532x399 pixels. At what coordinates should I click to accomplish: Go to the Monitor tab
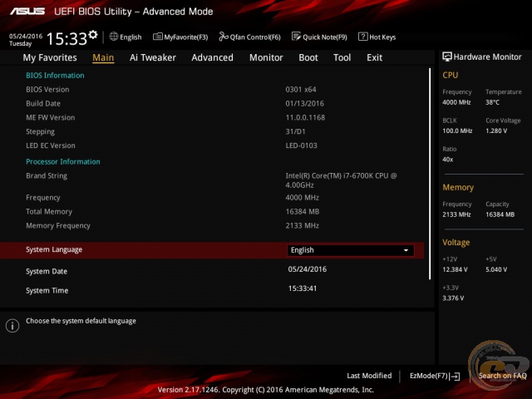[266, 57]
